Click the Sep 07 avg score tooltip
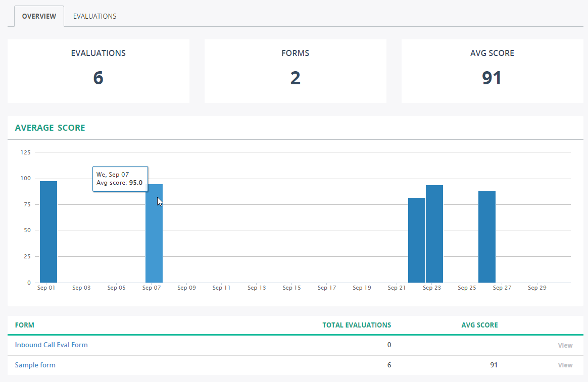This screenshot has height=382, width=588. [120, 179]
